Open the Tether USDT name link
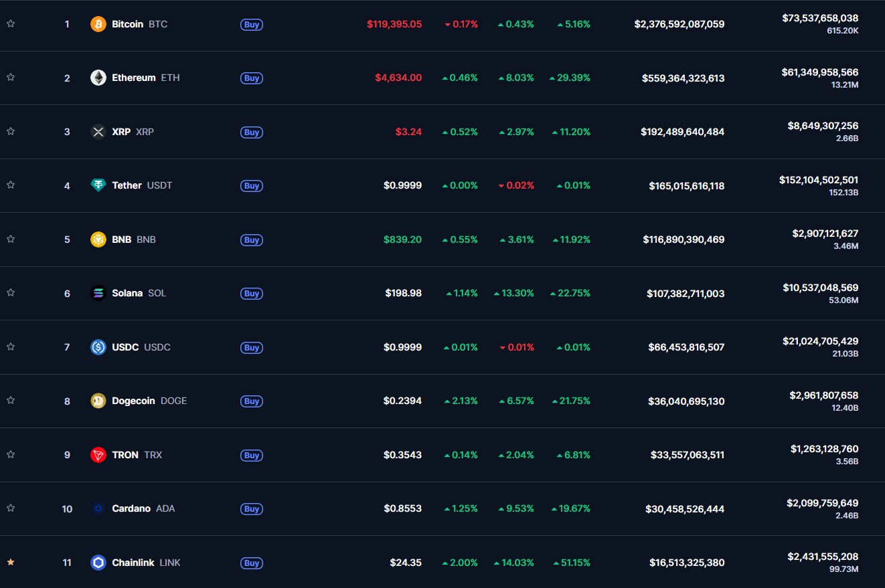This screenshot has width=885, height=588. click(x=142, y=185)
